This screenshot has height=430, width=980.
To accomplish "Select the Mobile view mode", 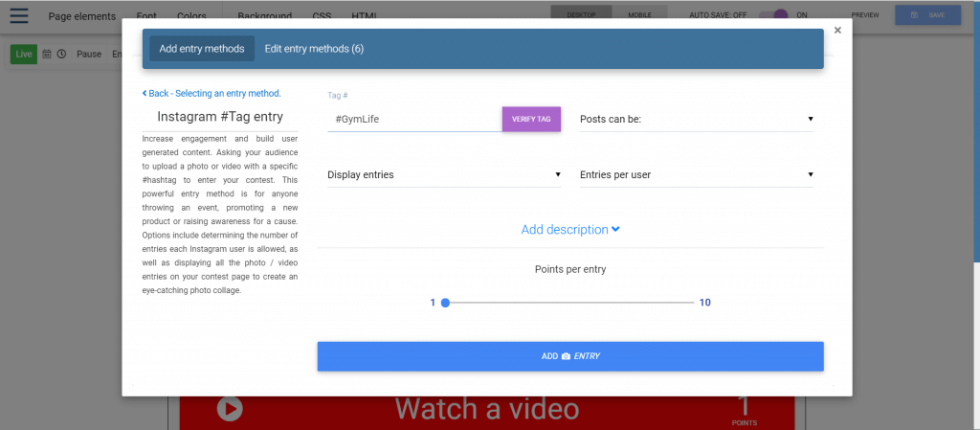I will coord(639,15).
